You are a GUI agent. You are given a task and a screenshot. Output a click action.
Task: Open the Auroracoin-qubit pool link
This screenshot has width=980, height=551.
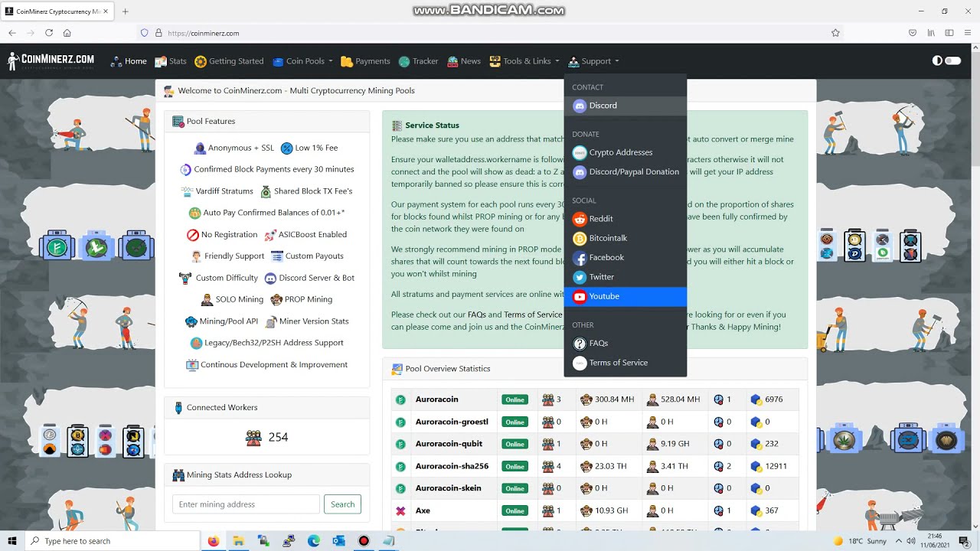pyautogui.click(x=449, y=444)
